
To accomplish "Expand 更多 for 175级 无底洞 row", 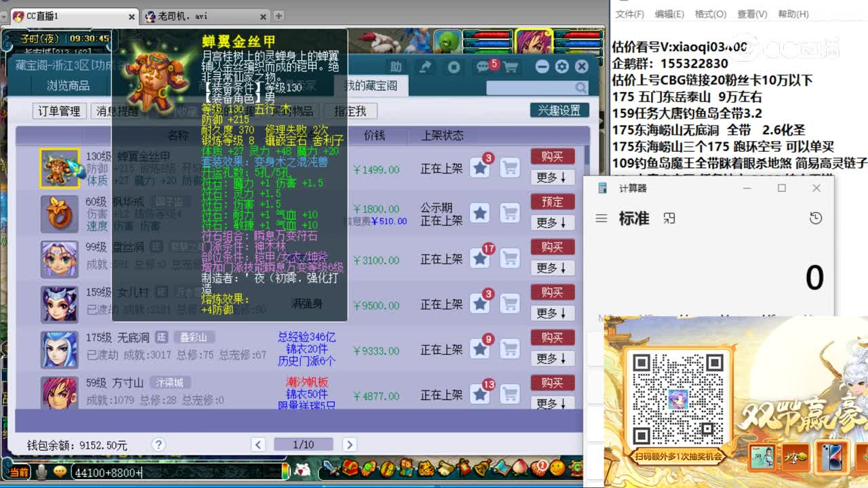I will [x=552, y=359].
